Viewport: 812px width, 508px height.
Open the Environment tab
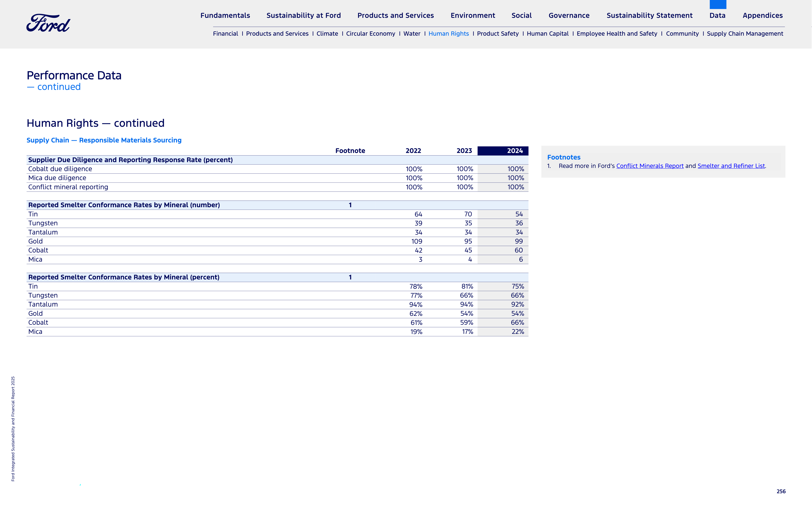(x=473, y=15)
